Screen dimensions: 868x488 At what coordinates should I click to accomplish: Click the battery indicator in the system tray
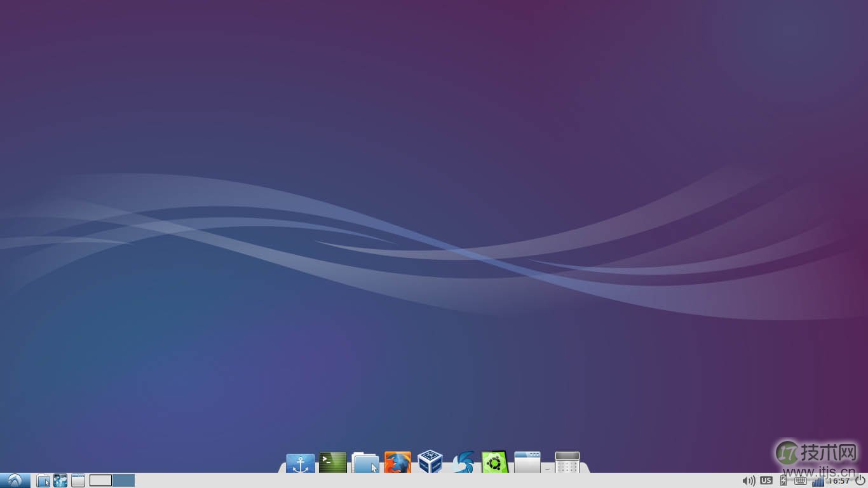[783, 480]
